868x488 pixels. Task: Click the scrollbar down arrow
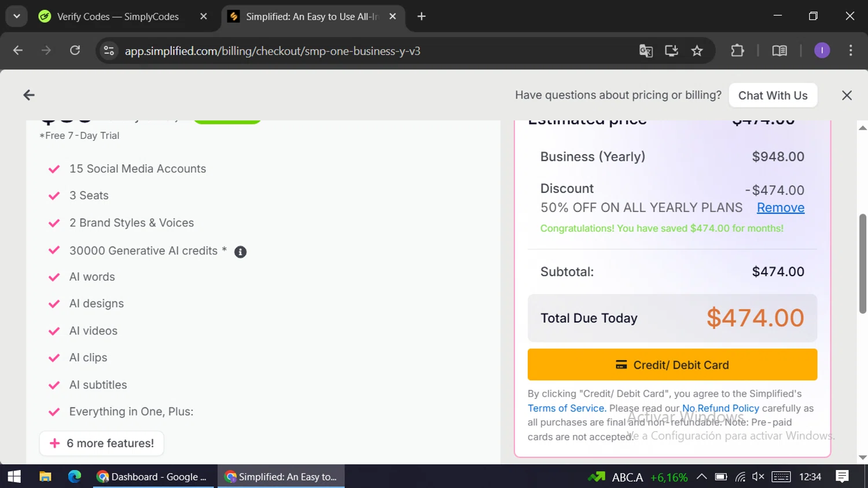[x=862, y=457]
